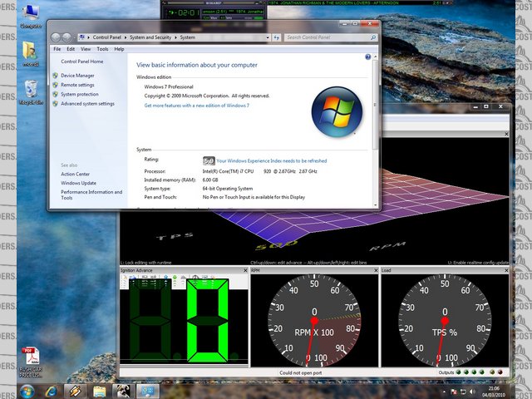Open Performance Information and Tools link
Viewport: 532px width, 399px height.
click(x=91, y=195)
